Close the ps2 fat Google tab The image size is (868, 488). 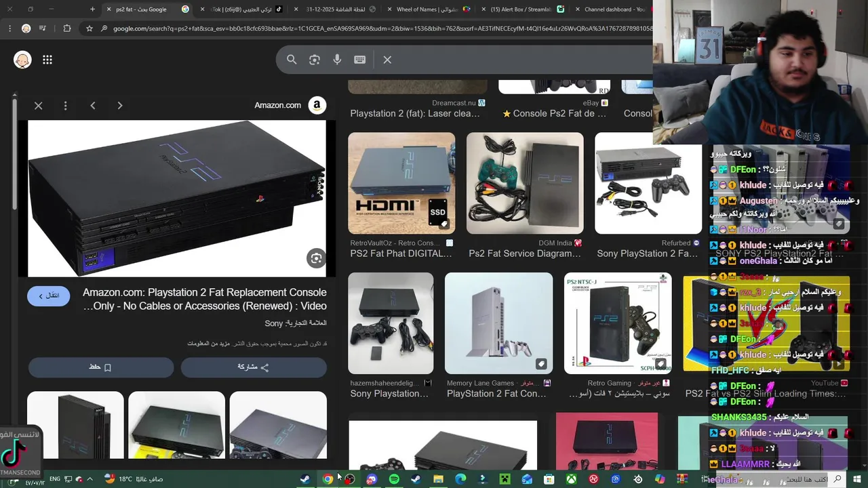109,9
